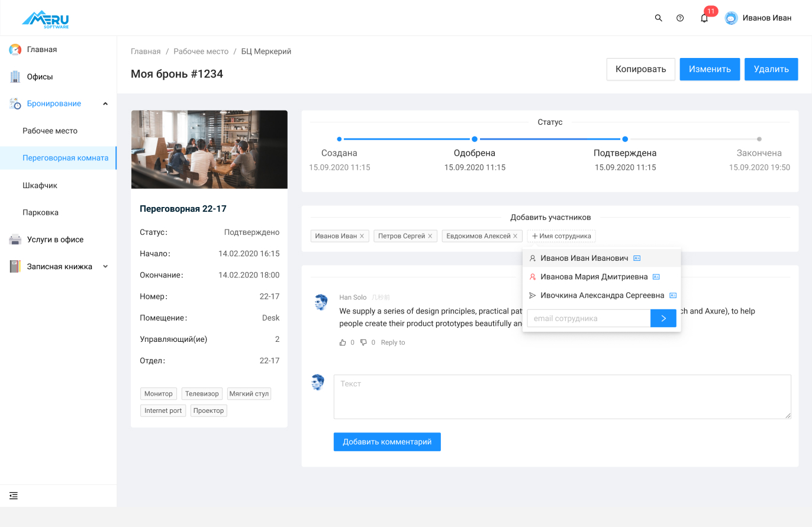This screenshot has height=527, width=812.
Task: Click the Internet port amenity tag
Action: [x=163, y=410]
